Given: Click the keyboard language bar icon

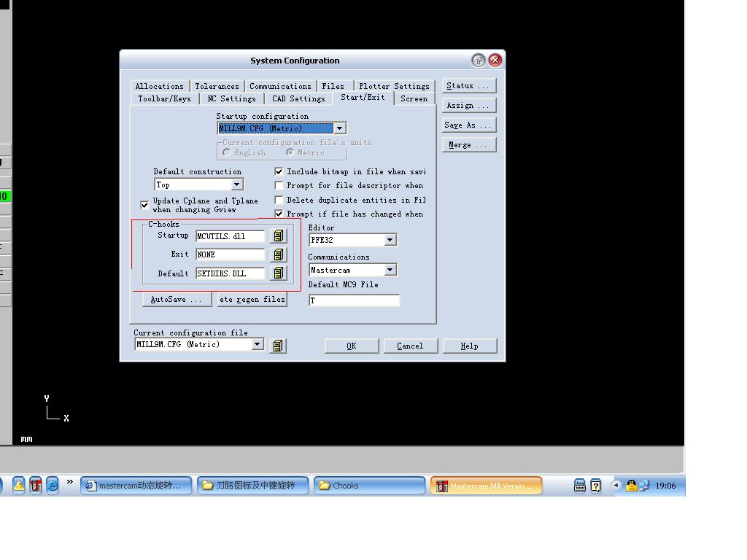Looking at the screenshot, I should (x=580, y=486).
